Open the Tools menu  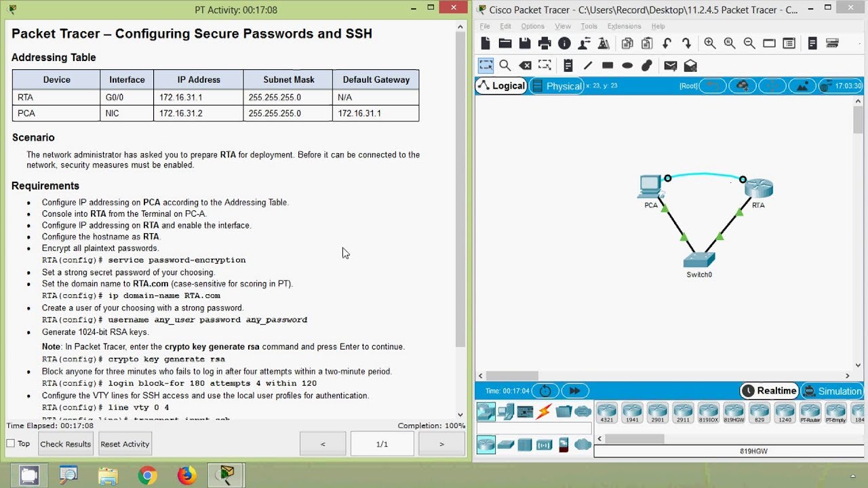[589, 26]
